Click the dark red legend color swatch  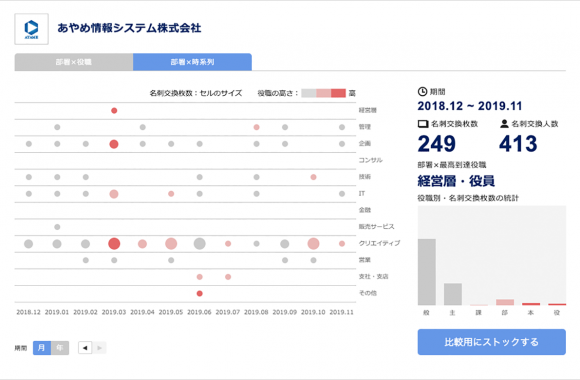point(338,93)
